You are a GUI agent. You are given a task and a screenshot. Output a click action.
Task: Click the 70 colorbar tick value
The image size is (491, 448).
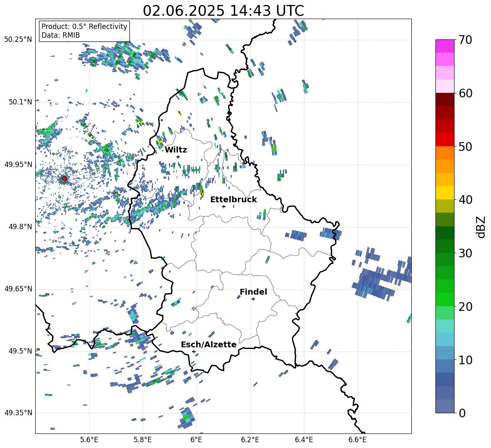coord(465,40)
